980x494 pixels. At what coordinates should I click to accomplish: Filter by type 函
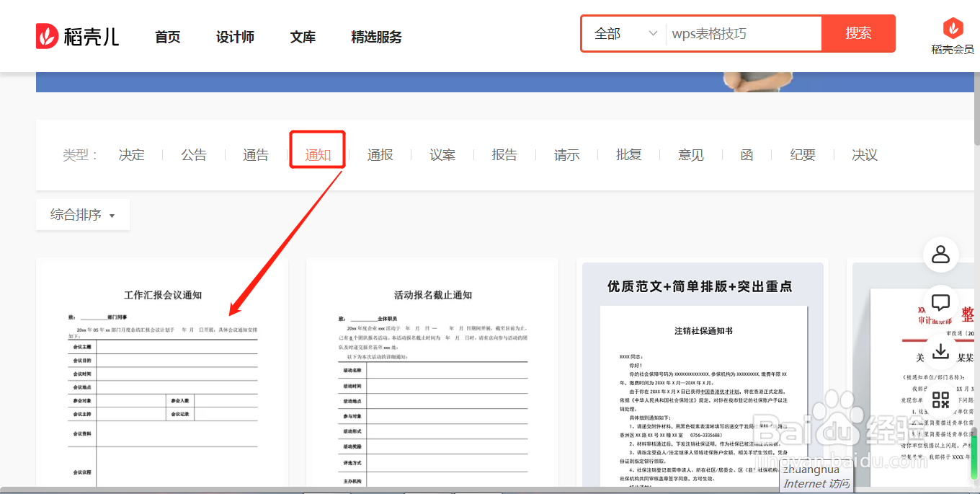click(x=747, y=155)
